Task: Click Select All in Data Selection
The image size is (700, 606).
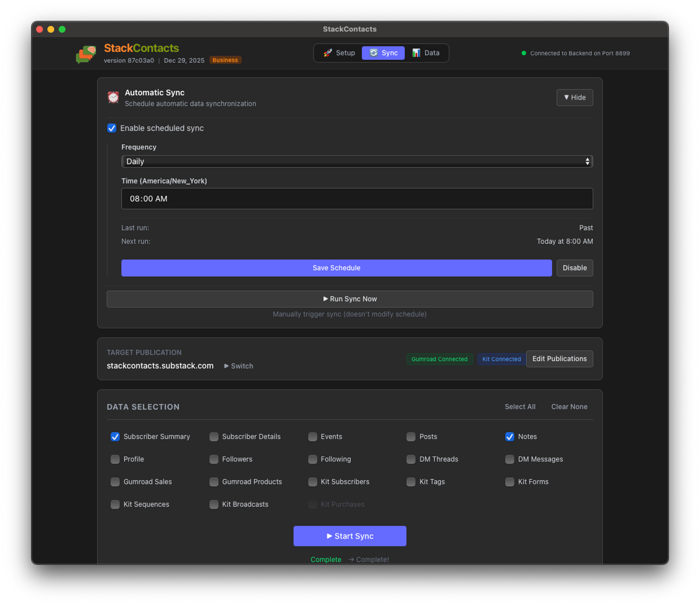Action: [520, 407]
